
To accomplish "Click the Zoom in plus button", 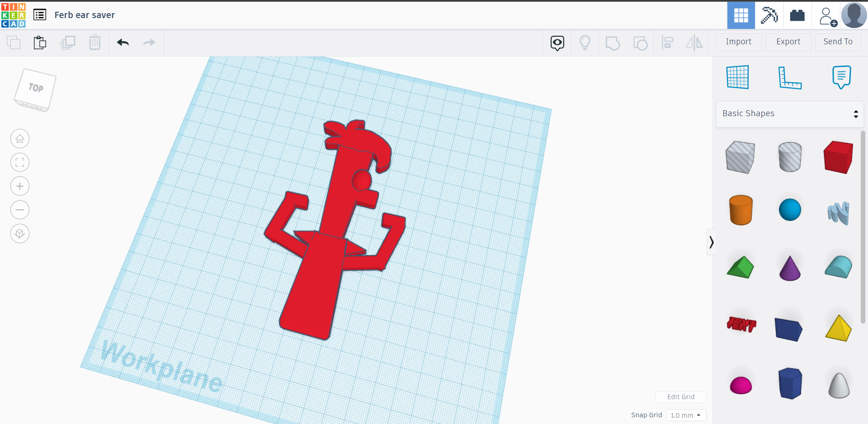I will tap(20, 186).
